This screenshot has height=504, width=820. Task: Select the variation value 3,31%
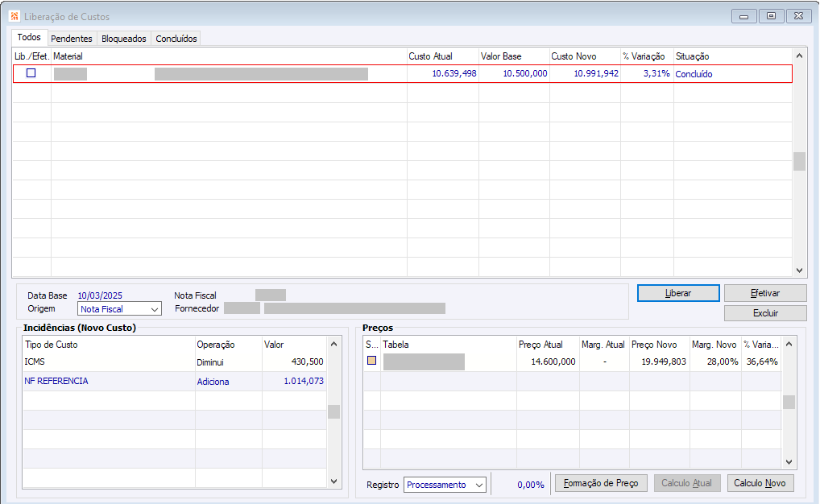pos(656,74)
